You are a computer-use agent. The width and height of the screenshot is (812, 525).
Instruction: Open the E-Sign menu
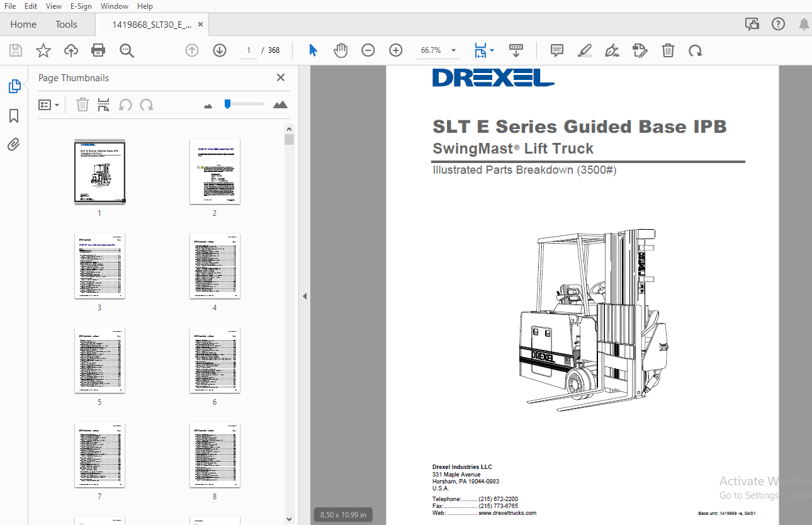(81, 6)
